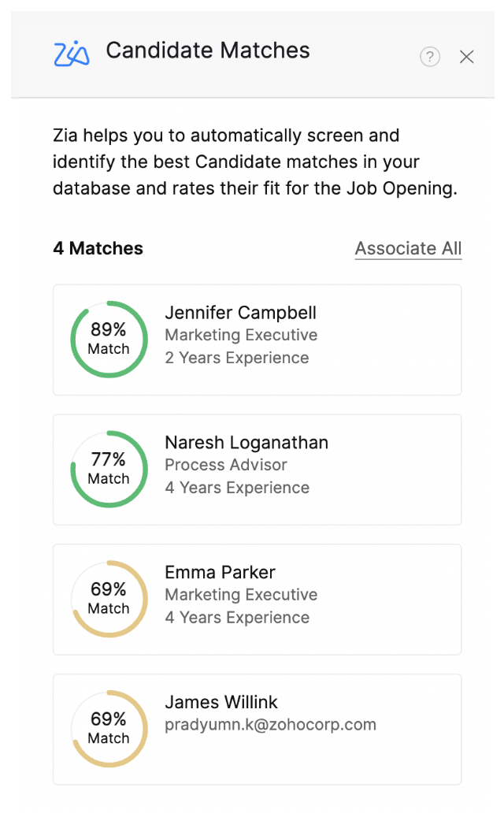The height and width of the screenshot is (832, 504).
Task: Open the help question mark icon
Action: click(429, 57)
